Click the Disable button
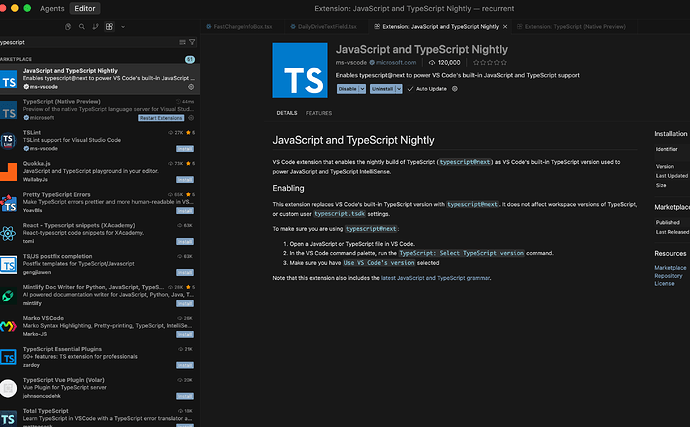The width and height of the screenshot is (690, 427). (x=348, y=89)
